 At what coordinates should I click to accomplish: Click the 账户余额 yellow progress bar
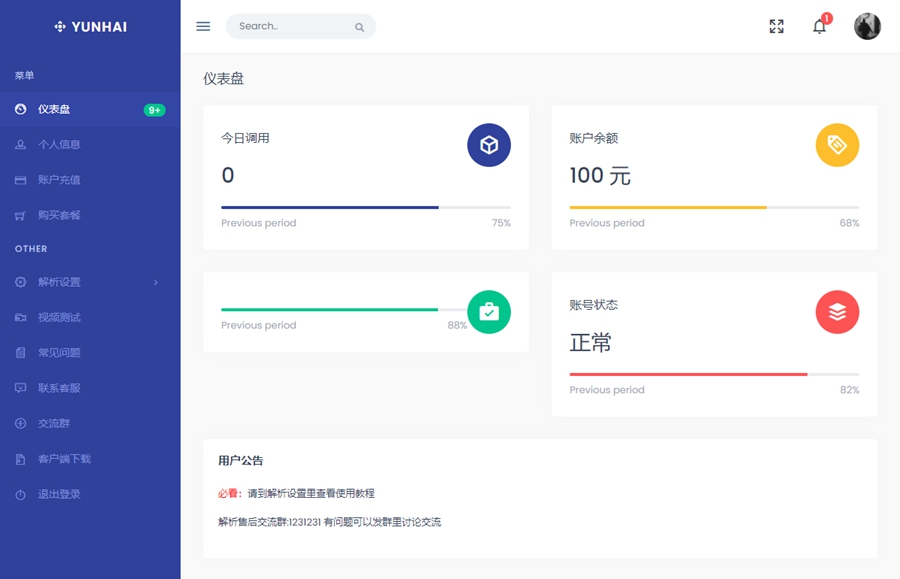tap(668, 207)
